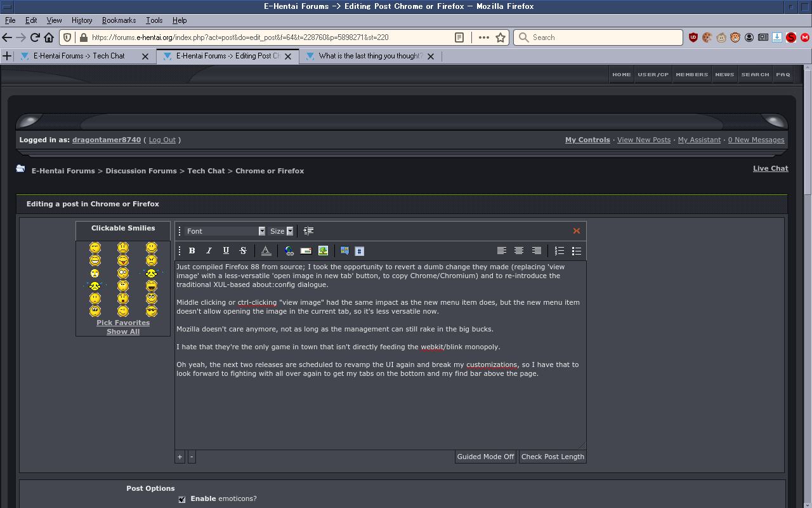Open the USER/CP navigation button
812x508 pixels.
pyautogui.click(x=653, y=74)
